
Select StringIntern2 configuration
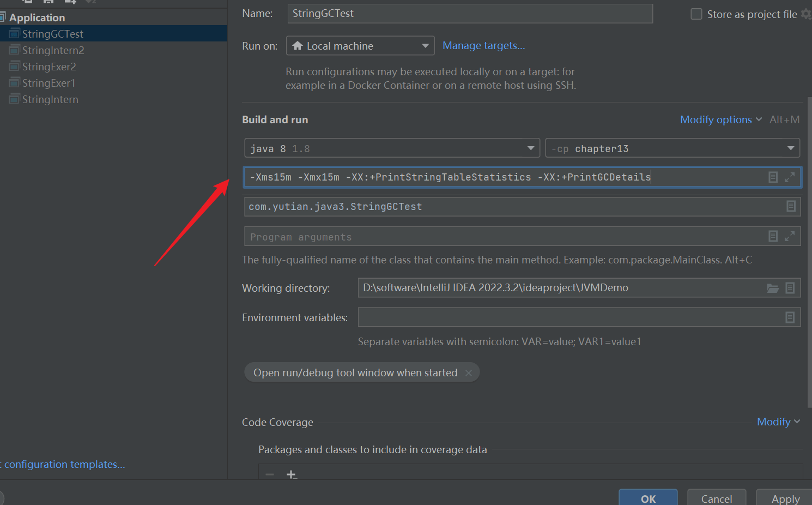(x=53, y=50)
